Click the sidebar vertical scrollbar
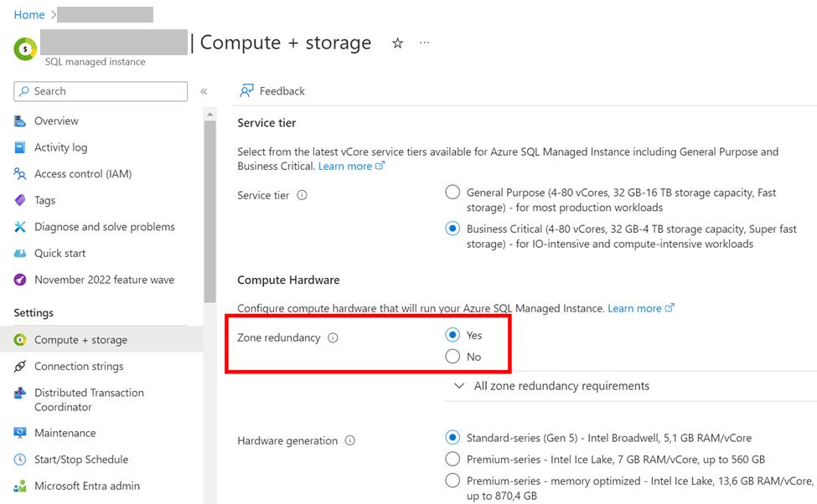 click(209, 209)
